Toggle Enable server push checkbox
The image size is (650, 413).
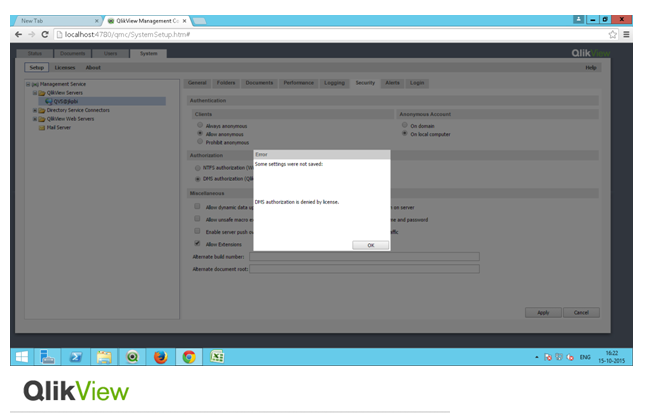click(197, 231)
